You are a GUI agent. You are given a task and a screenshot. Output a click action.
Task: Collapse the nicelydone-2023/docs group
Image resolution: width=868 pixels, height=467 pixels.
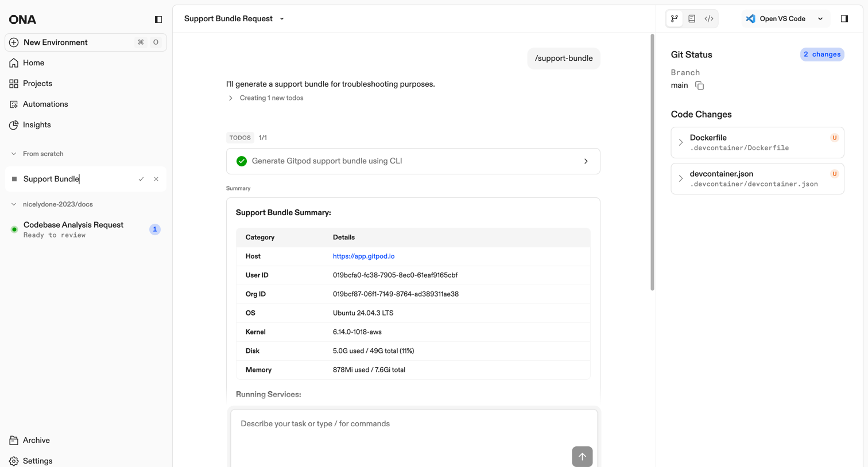(14, 204)
